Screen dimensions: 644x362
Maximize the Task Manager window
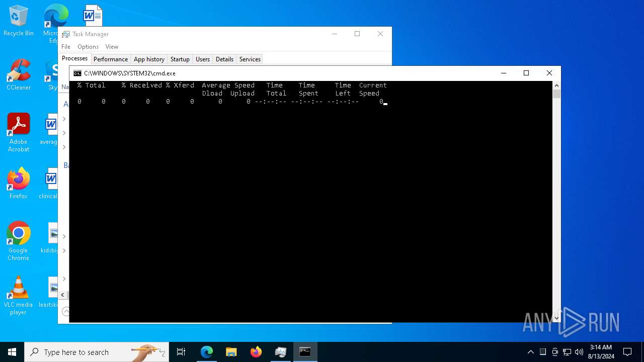point(357,34)
